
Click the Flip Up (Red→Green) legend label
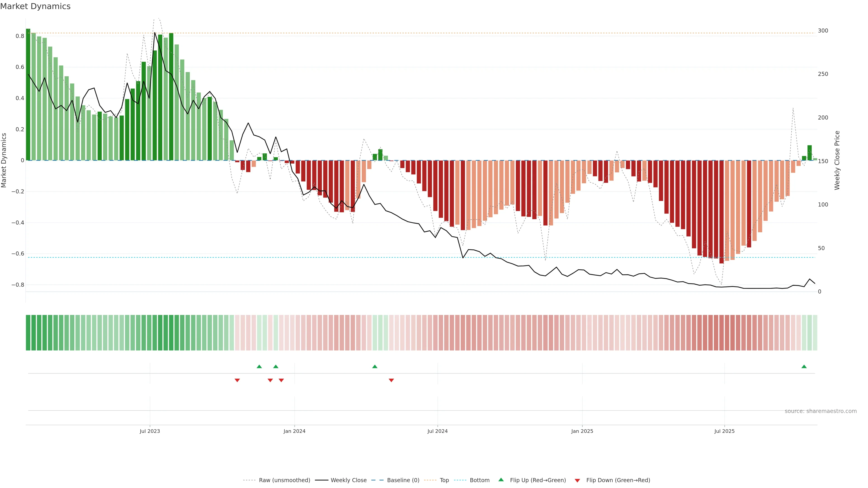coord(538,480)
